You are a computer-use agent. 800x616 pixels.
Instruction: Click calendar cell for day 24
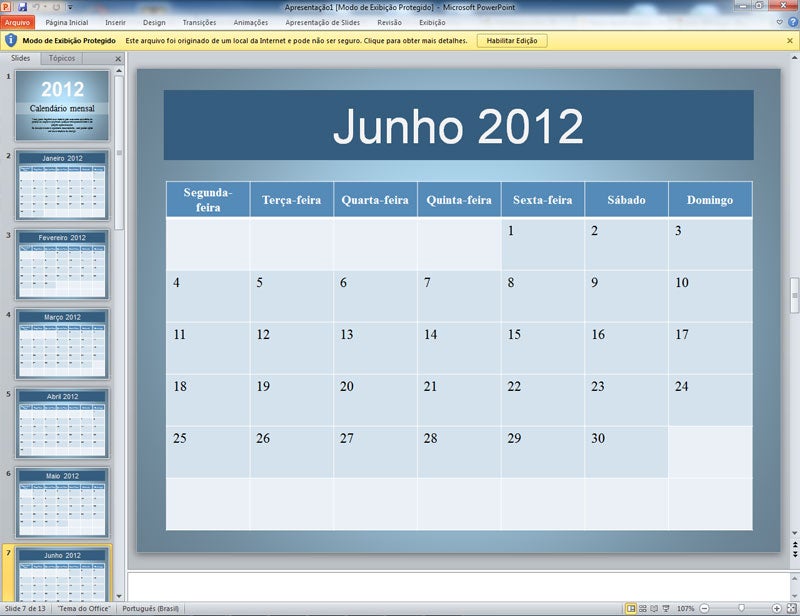[x=710, y=400]
